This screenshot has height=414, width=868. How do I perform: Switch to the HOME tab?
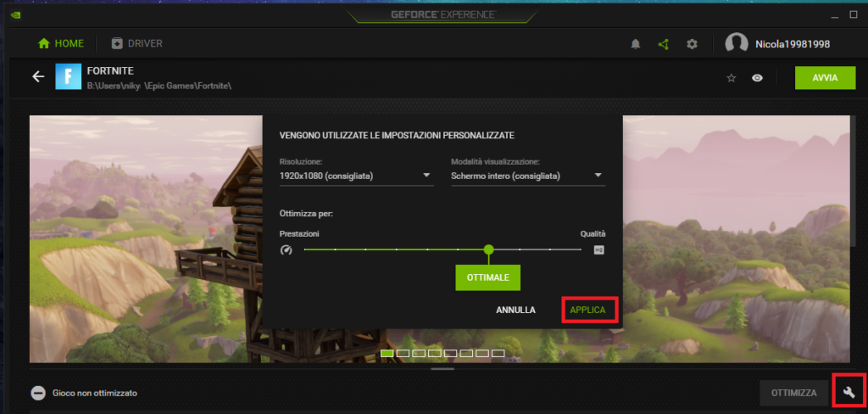(x=61, y=43)
